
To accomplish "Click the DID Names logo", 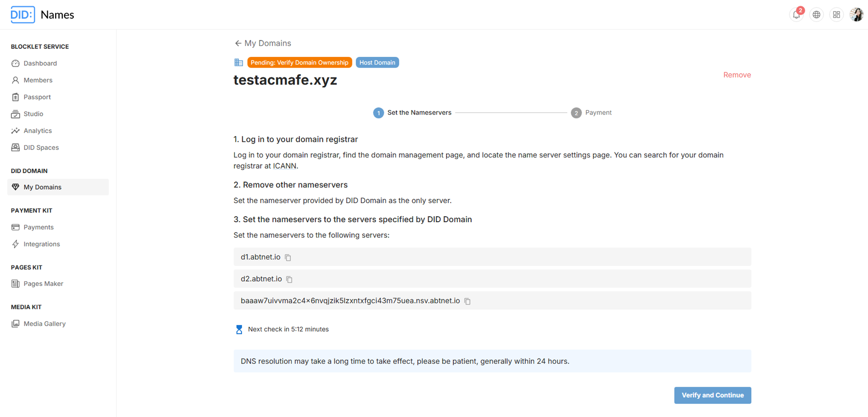I will point(43,15).
